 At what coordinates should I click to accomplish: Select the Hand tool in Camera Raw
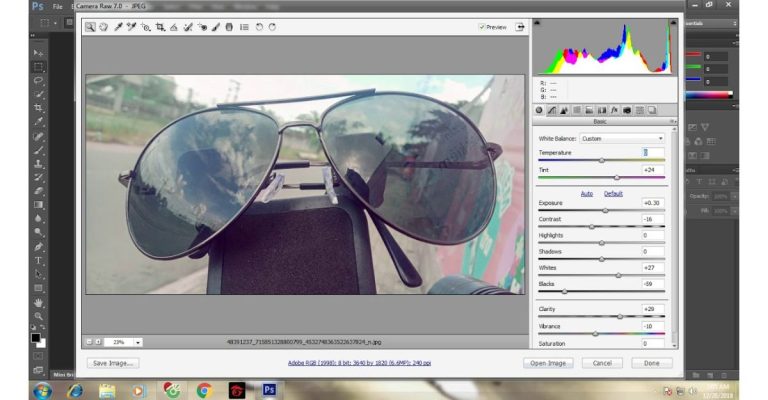103,27
